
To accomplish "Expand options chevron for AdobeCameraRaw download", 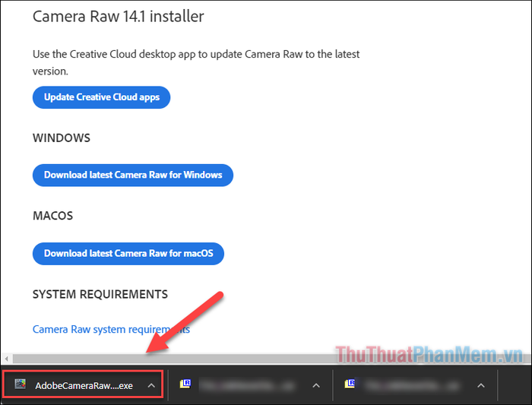I will coord(151,385).
